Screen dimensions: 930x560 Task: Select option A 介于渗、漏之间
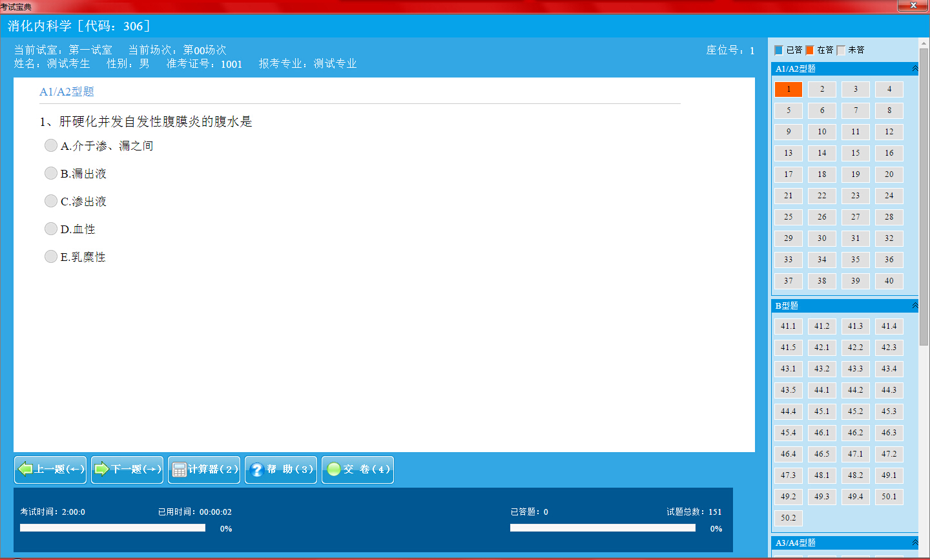tap(51, 145)
